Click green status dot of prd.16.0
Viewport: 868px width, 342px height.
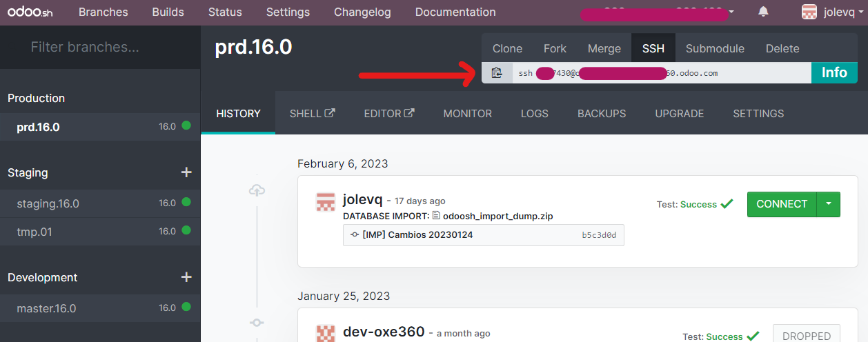pyautogui.click(x=186, y=126)
